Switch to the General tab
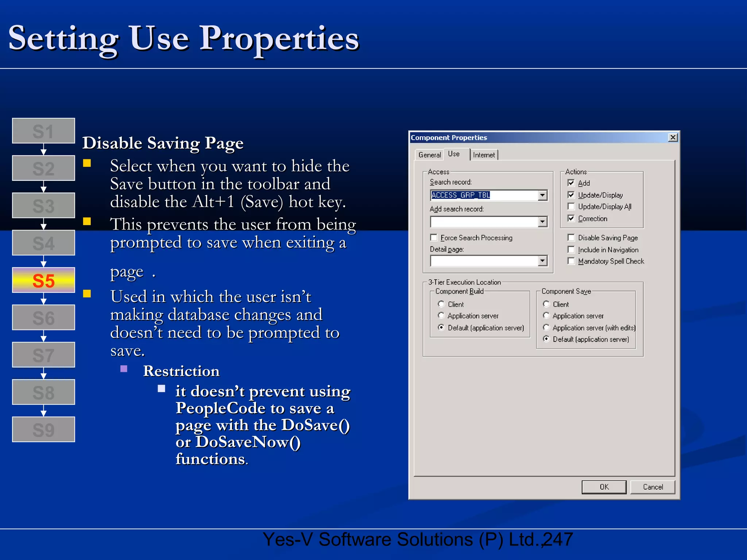Image resolution: width=747 pixels, height=560 pixels. (429, 155)
